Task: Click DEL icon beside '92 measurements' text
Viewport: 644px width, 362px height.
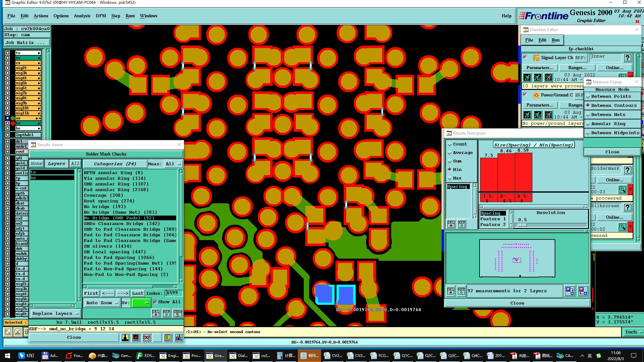Action: point(451,291)
